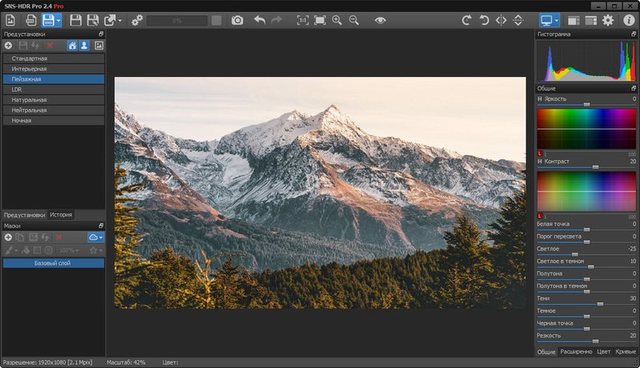The image size is (640, 368).
Task: Click the contrast hue color map
Action: 587,191
